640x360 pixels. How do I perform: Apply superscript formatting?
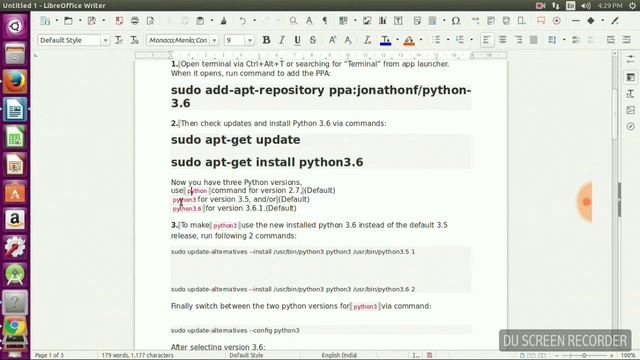[x=332, y=40]
